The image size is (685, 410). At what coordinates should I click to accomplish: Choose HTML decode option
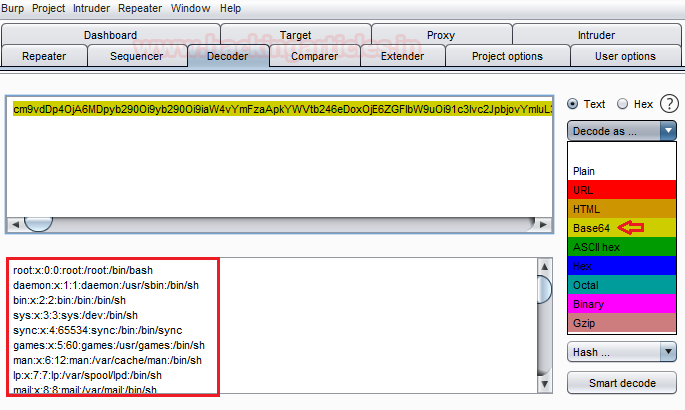point(622,209)
